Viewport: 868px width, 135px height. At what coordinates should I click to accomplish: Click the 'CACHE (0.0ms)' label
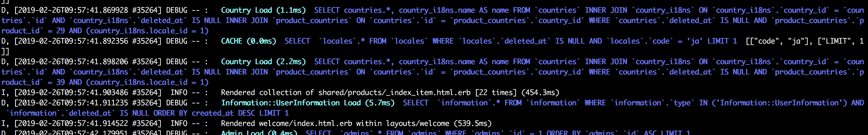pos(248,41)
